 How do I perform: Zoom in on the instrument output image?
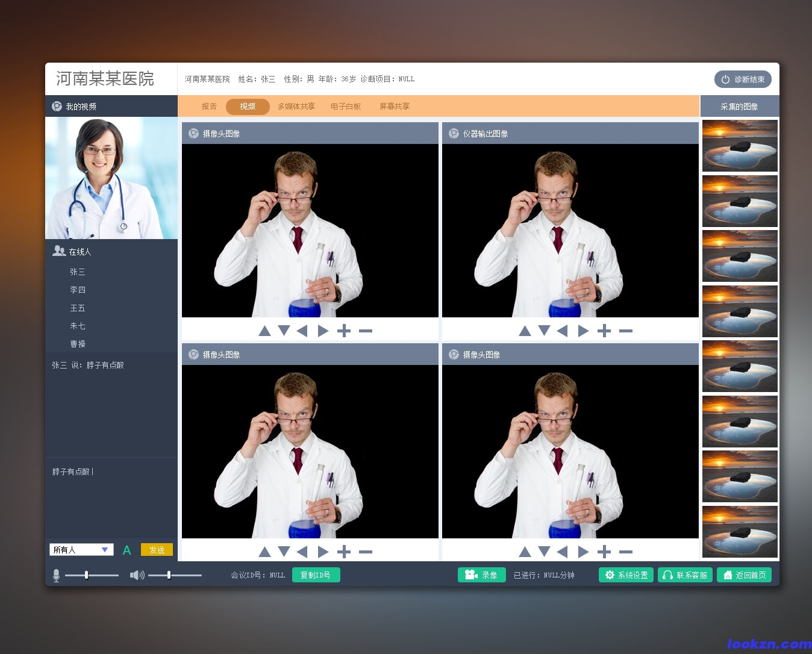(604, 331)
